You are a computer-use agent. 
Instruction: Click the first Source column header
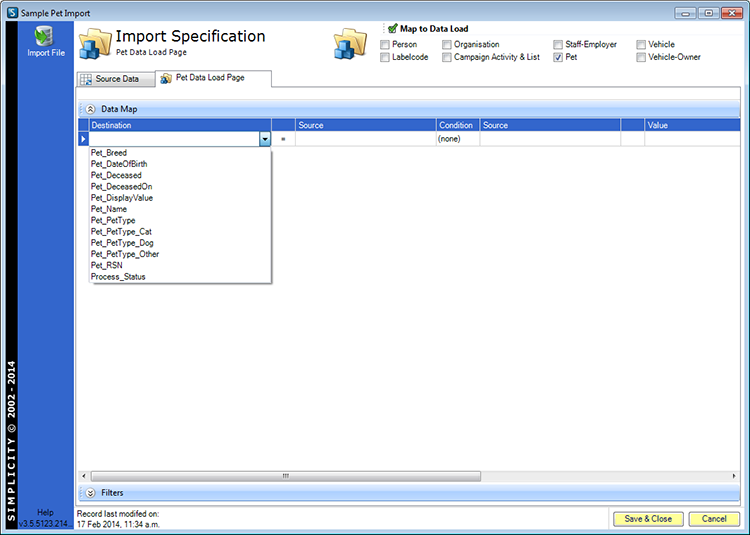[x=365, y=125]
